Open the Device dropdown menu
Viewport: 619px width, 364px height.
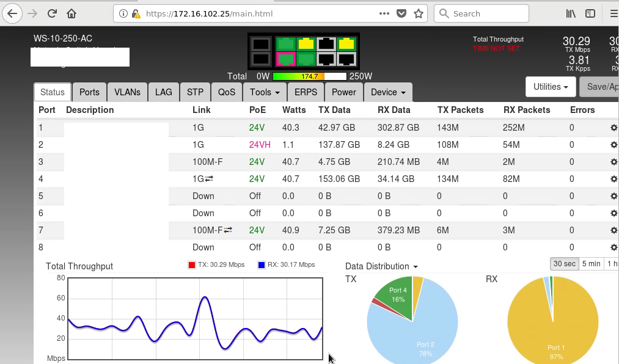point(388,92)
